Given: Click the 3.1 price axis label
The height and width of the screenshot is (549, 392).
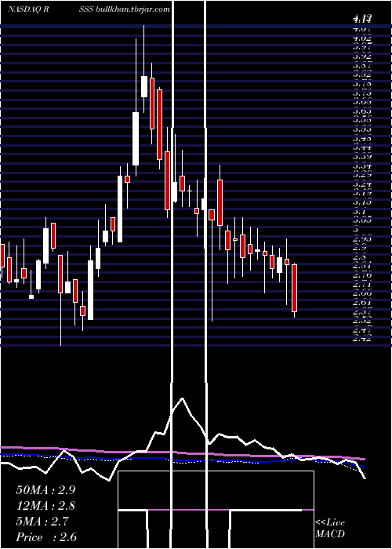Looking at the screenshot, I should click(x=360, y=212).
